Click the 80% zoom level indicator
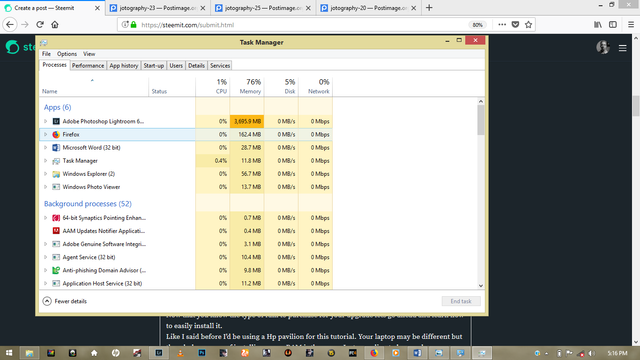640x360 pixels. [477, 25]
